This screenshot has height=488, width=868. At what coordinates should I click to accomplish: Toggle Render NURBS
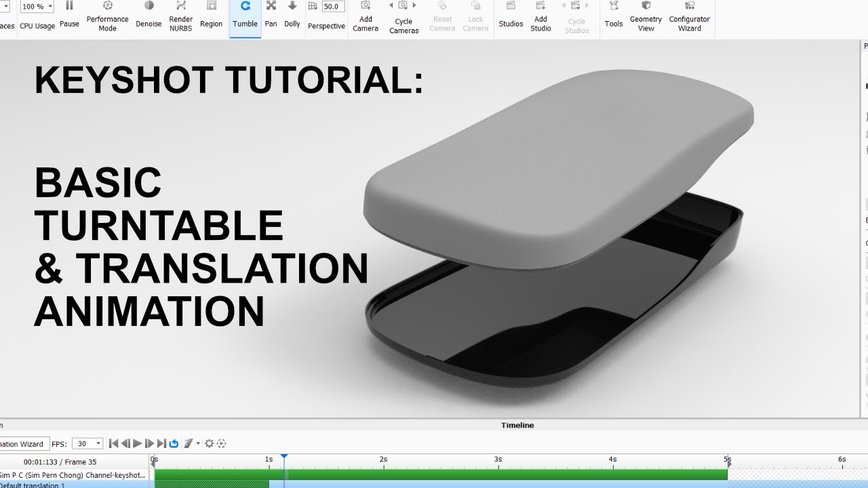pyautogui.click(x=181, y=16)
